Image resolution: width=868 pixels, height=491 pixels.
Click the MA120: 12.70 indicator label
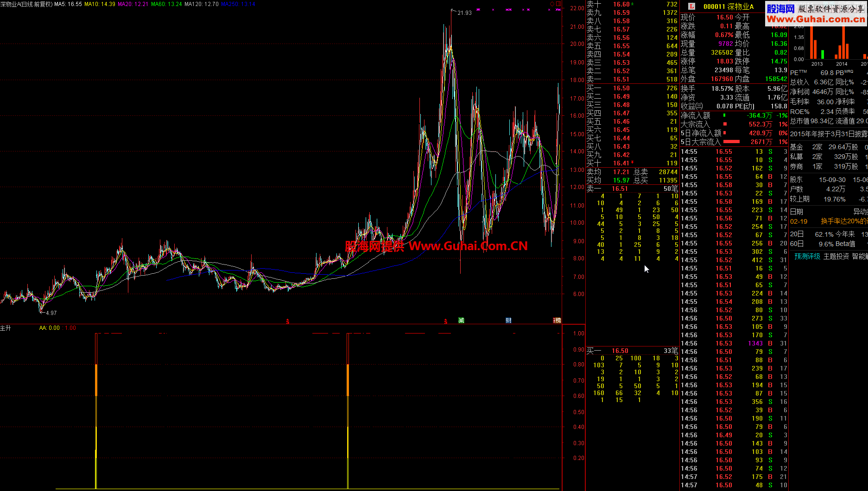[x=202, y=4]
